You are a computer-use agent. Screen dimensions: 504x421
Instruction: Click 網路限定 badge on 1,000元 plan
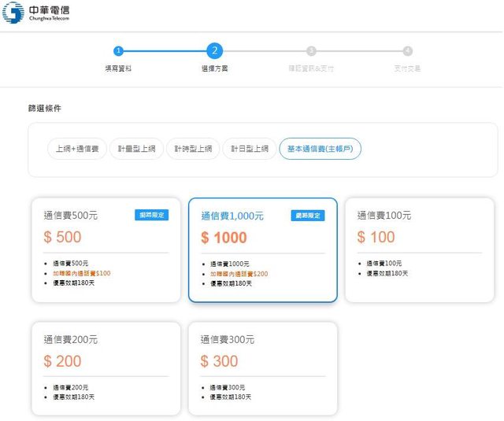[308, 216]
